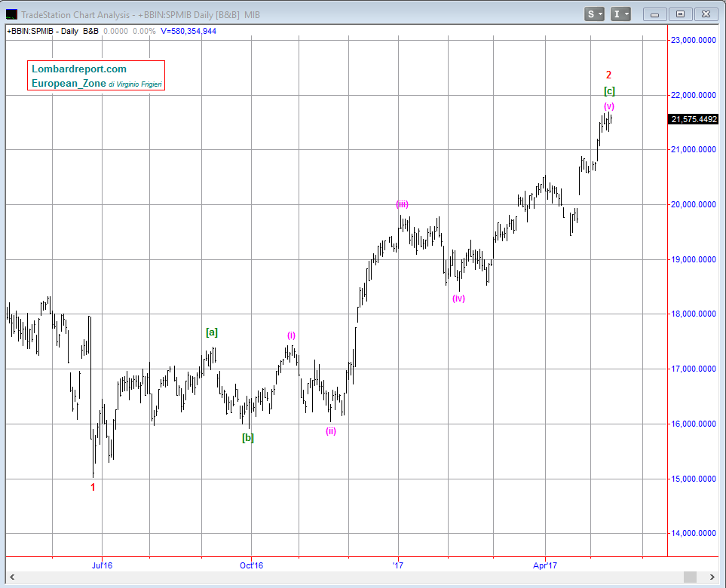
Task: Click the European_Zone text label
Action: (x=69, y=84)
